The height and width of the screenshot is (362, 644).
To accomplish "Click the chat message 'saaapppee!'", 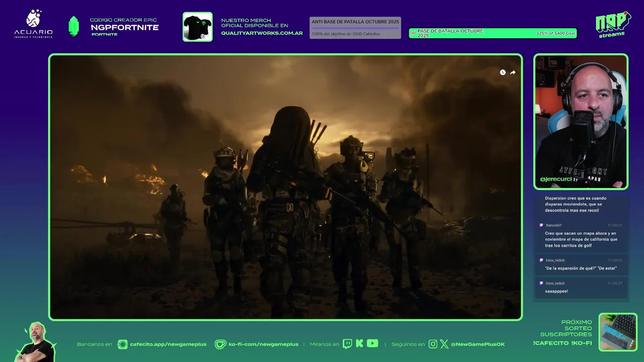I will coord(556,291).
